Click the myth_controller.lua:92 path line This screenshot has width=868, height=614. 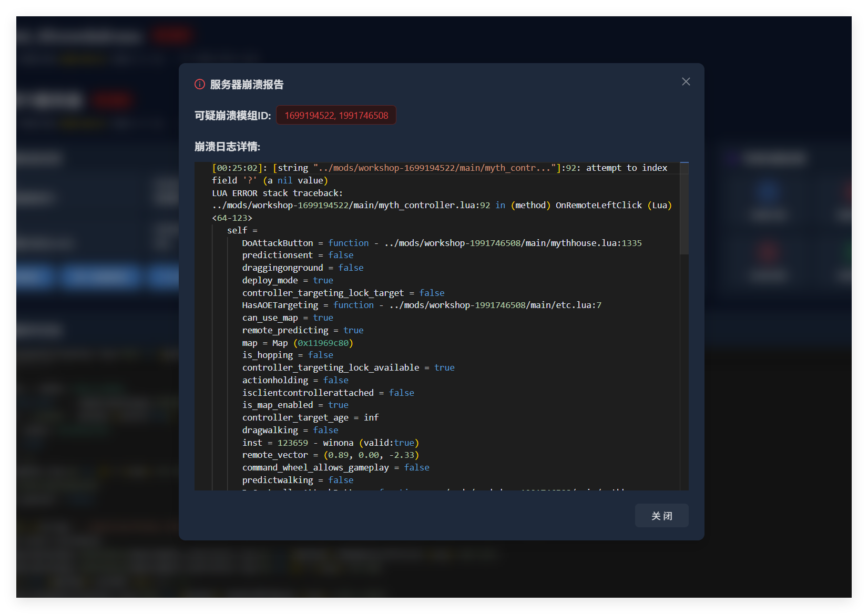351,206
